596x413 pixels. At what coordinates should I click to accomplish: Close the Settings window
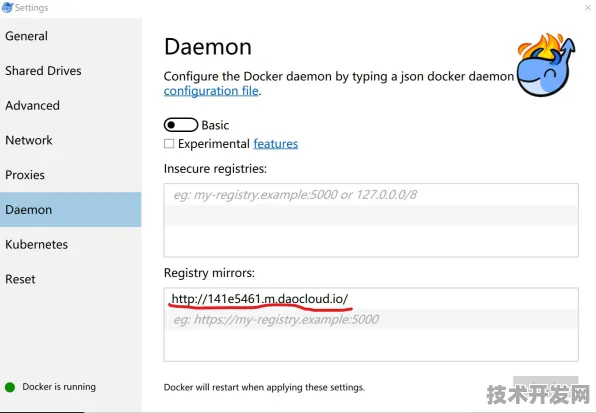[x=588, y=7]
